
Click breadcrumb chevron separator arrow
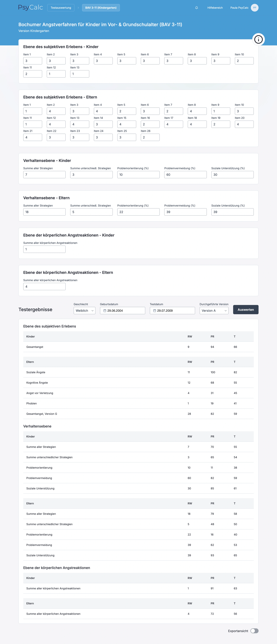pos(78,8)
